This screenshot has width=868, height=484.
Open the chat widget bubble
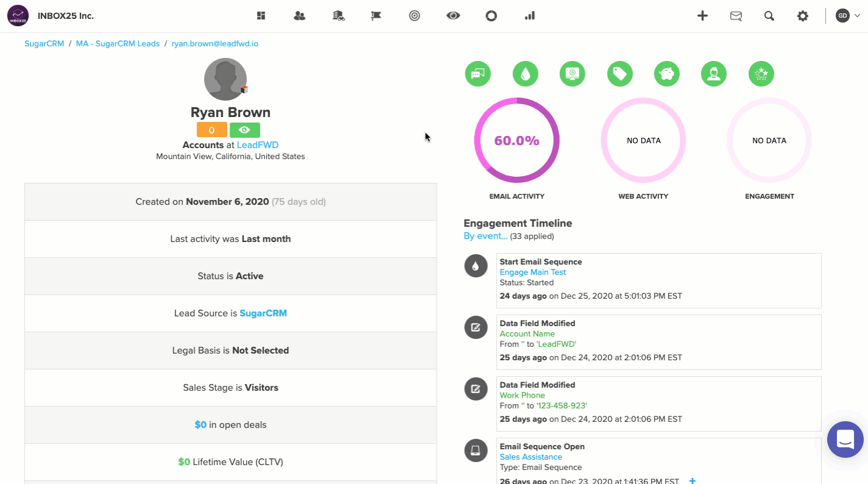845,440
